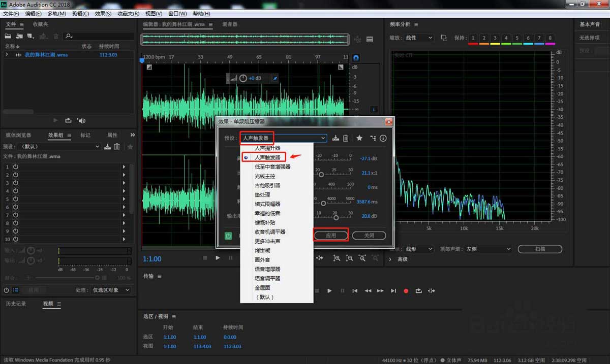Open the 处理 仅选区对象 dropdown
The height and width of the screenshot is (364, 610).
(x=111, y=290)
